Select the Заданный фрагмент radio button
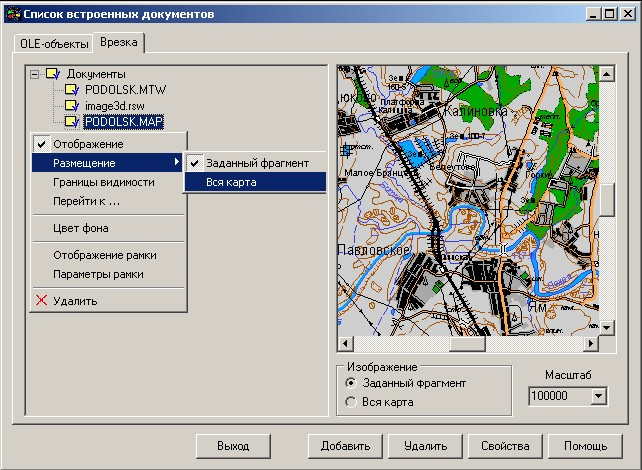This screenshot has height=470, width=642. click(350, 383)
